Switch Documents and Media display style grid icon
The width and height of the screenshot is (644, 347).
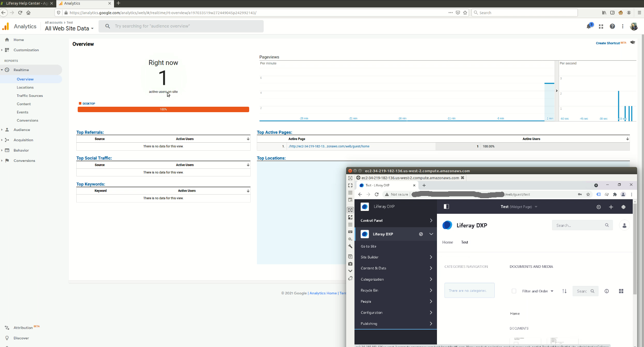coord(621,291)
